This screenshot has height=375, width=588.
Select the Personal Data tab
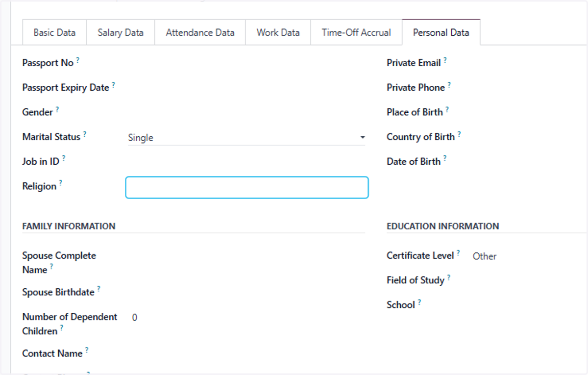441,32
